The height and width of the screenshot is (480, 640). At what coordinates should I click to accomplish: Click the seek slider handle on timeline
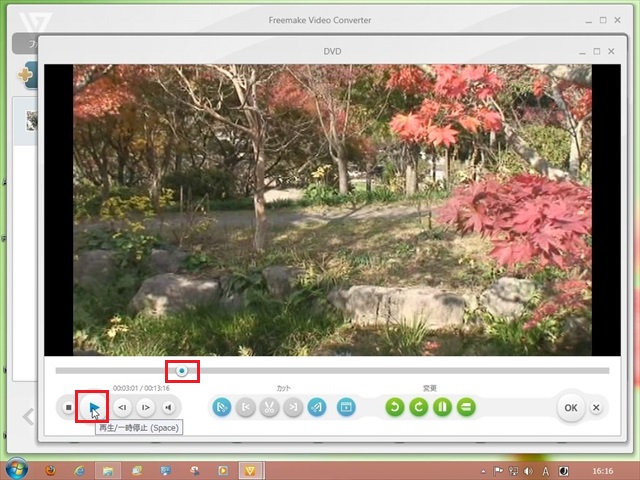tap(182, 371)
